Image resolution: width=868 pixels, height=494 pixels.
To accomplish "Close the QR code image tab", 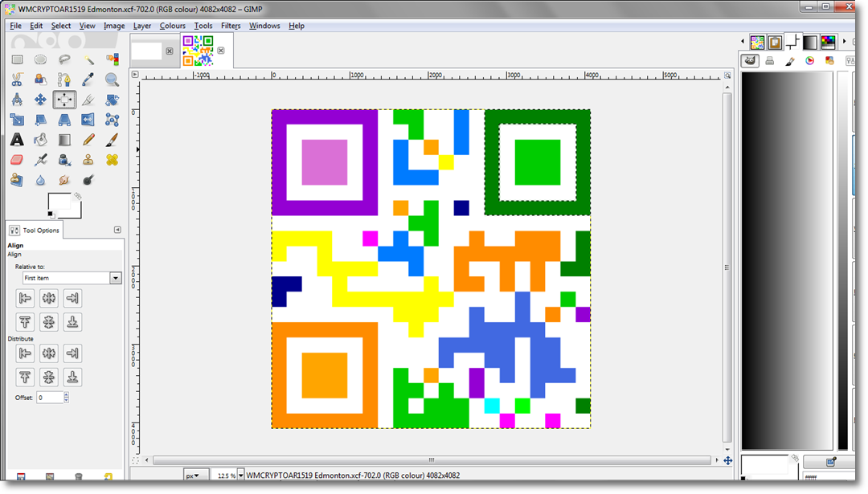I will coord(221,51).
